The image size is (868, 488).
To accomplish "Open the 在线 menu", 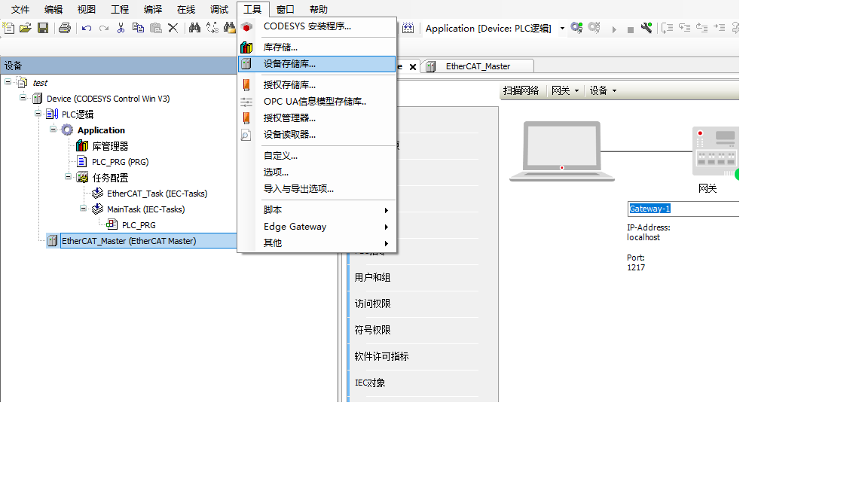I will click(186, 9).
